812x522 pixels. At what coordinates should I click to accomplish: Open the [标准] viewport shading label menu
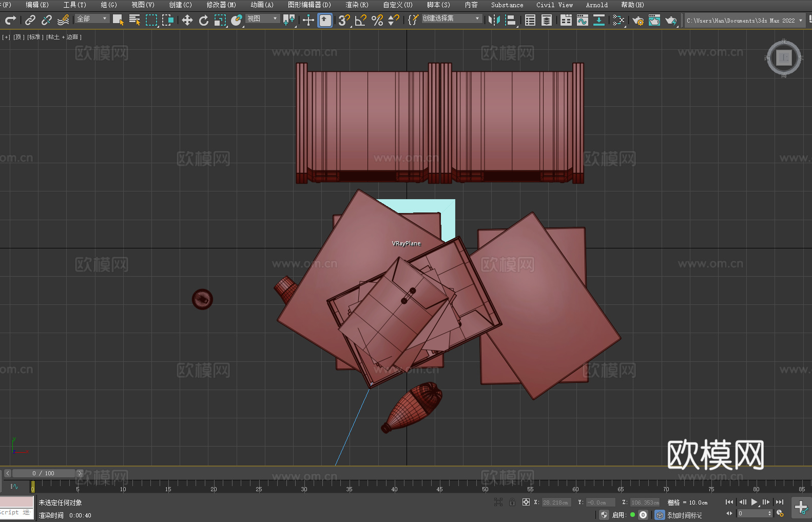coord(34,37)
